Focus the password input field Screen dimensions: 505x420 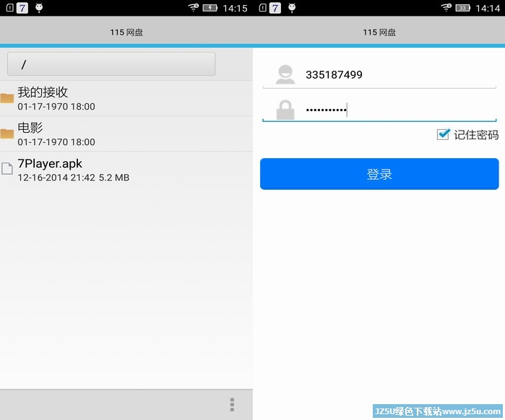pos(397,110)
